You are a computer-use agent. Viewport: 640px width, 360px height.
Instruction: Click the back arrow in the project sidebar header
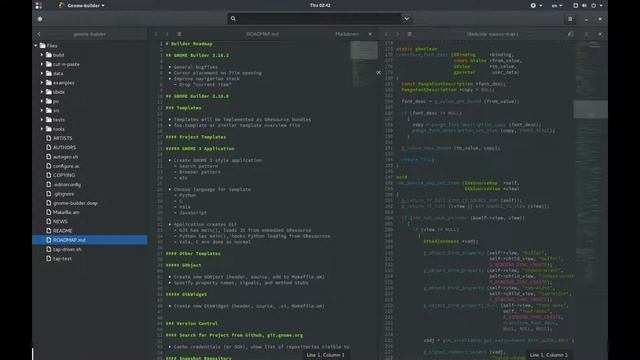[39, 34]
